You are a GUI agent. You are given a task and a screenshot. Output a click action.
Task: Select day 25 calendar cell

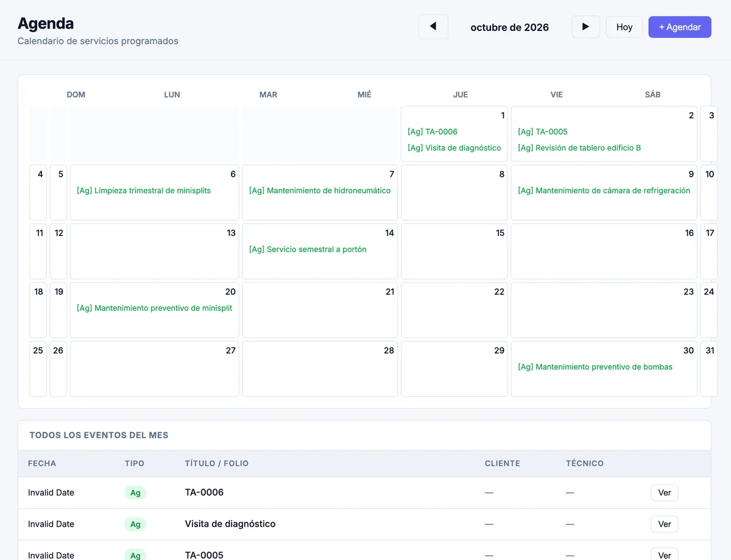38,369
